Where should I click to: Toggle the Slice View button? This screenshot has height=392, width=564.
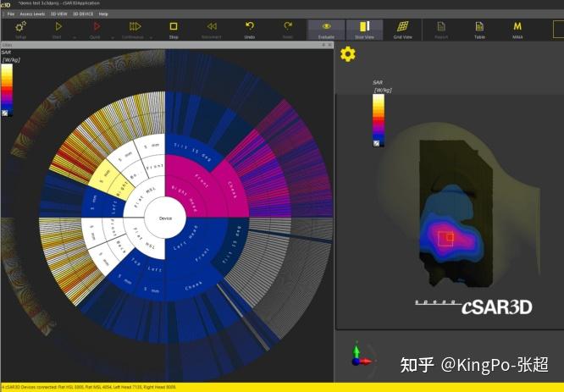coord(364,29)
